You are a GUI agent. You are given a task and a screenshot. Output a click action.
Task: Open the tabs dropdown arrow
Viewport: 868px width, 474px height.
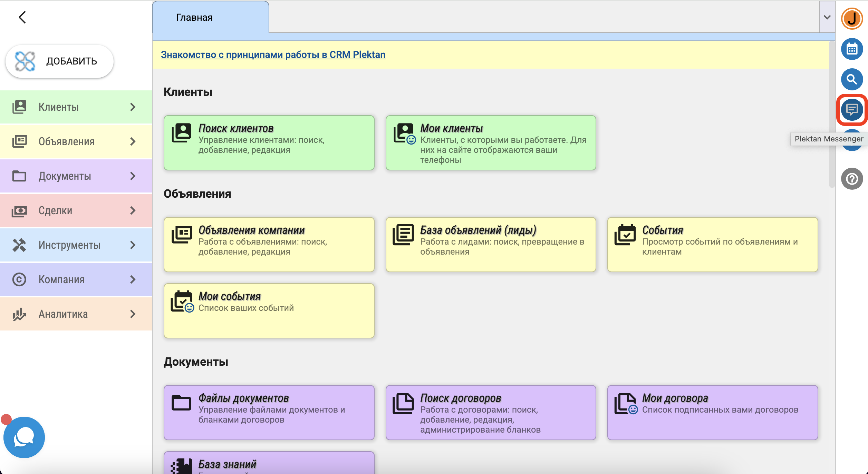827,17
